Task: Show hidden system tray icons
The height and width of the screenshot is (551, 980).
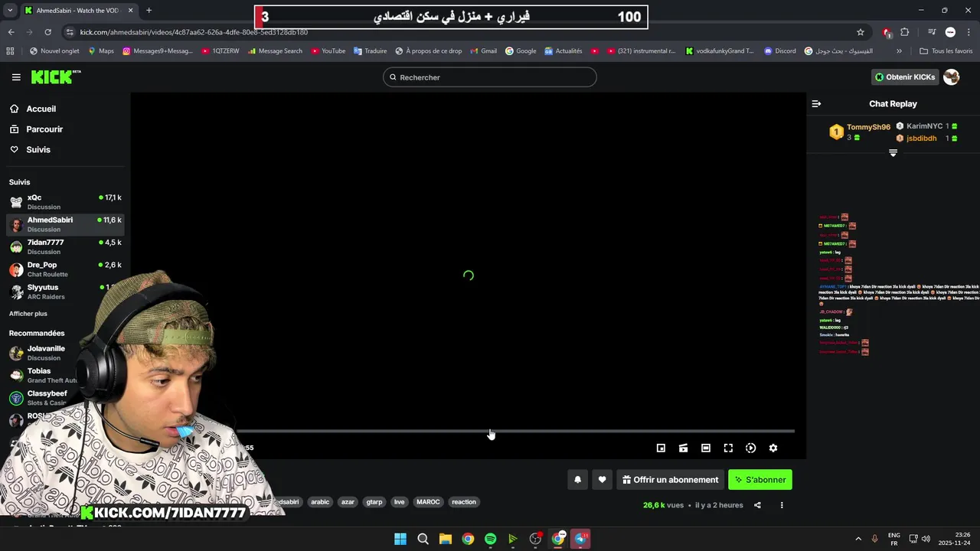Action: click(857, 539)
